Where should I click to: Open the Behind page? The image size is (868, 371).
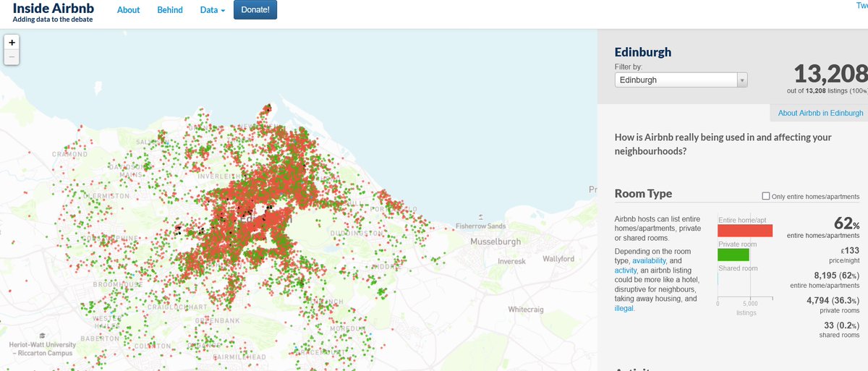coord(170,11)
